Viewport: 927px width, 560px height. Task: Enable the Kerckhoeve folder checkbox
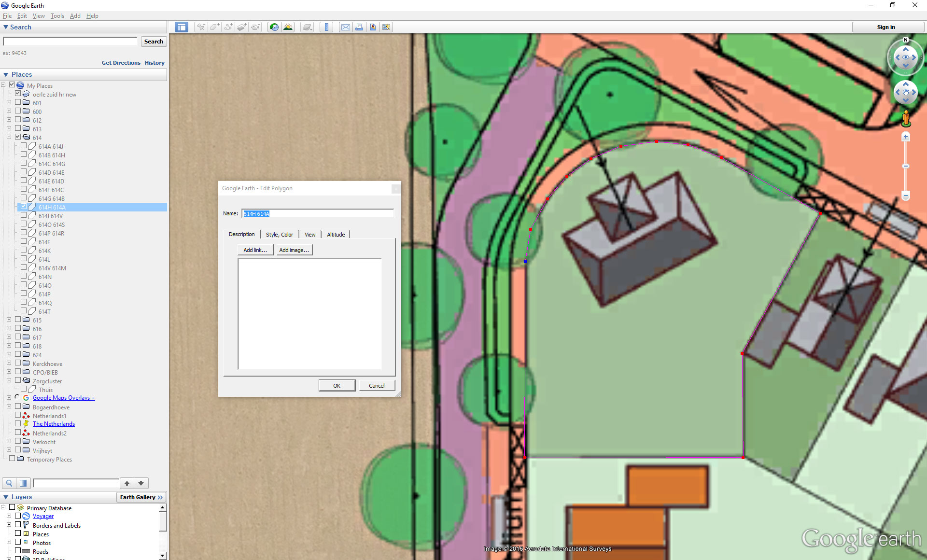[18, 363]
